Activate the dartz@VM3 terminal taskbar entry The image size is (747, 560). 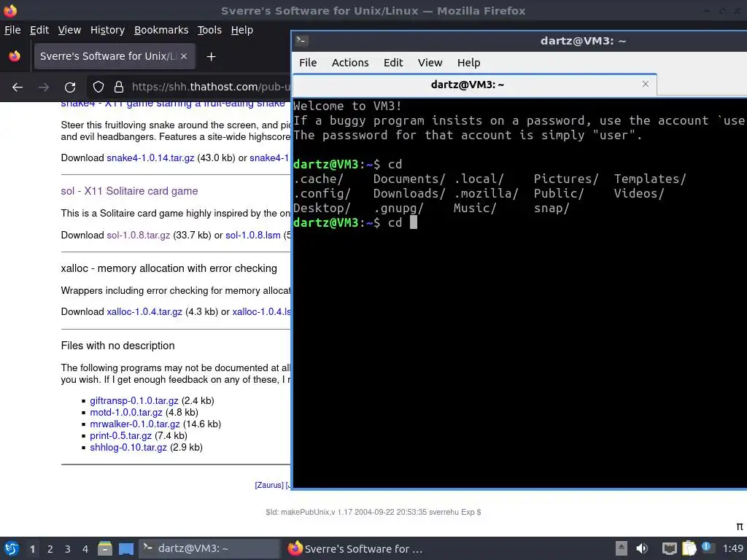(x=210, y=548)
